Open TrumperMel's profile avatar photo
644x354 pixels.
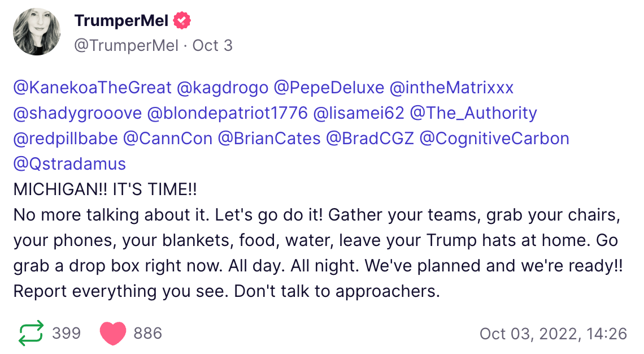click(37, 32)
